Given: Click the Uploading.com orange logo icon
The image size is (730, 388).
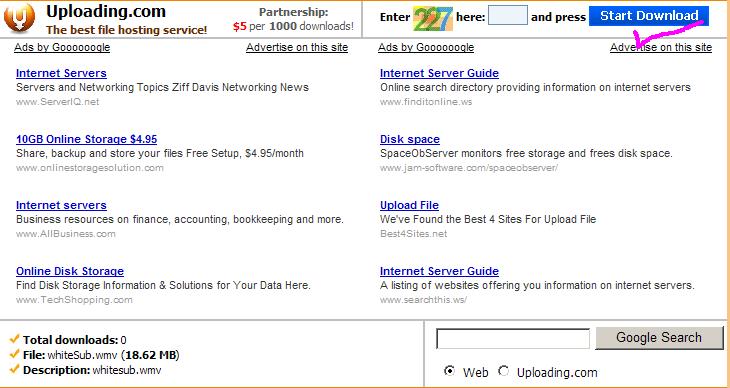Looking at the screenshot, I should (20, 19).
